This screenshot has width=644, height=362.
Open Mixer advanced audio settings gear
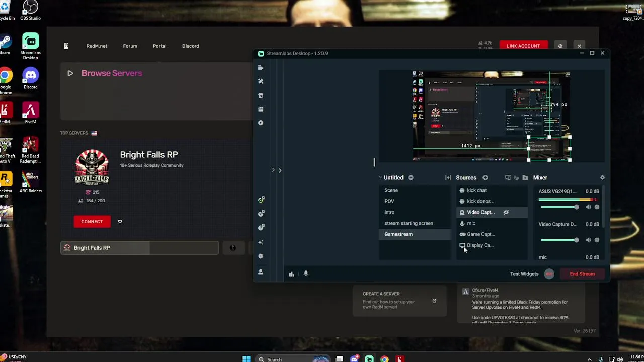coord(602,177)
